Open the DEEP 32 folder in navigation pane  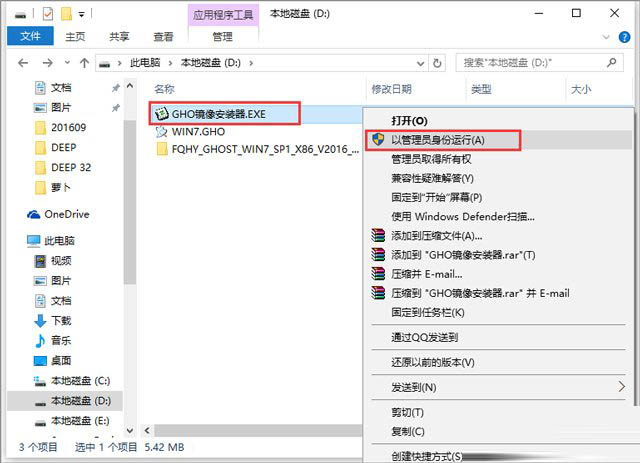coord(71,167)
